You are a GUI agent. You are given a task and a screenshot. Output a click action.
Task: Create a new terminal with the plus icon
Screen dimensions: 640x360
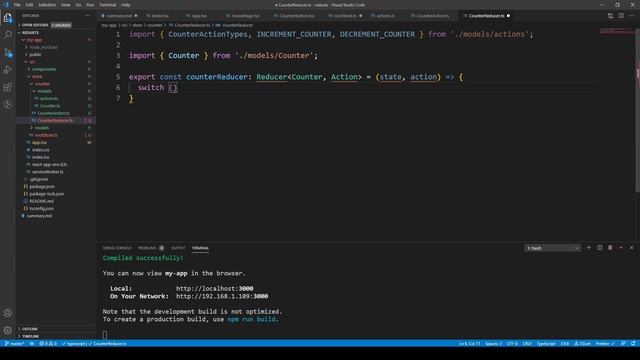(589, 248)
